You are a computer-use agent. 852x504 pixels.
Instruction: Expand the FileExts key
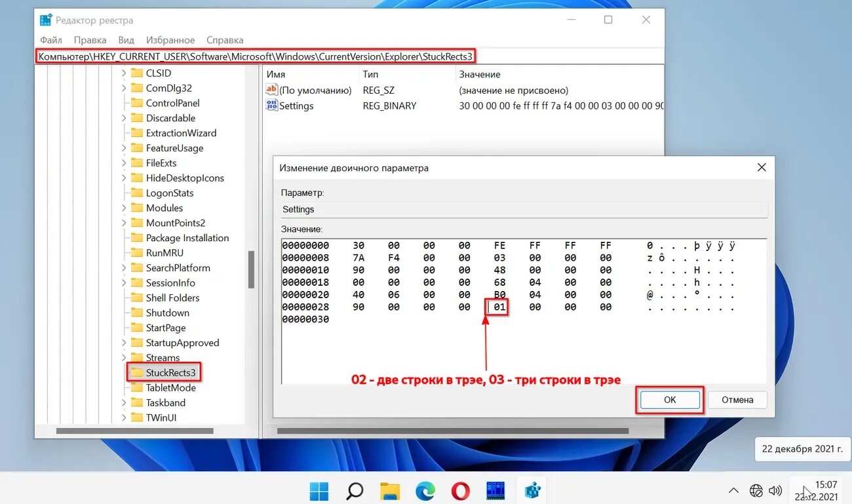pyautogui.click(x=124, y=163)
